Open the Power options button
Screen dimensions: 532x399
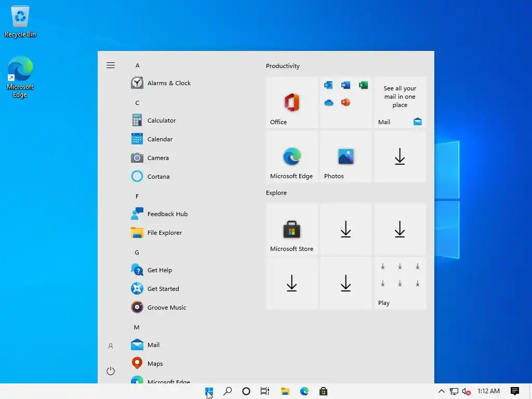[111, 371]
